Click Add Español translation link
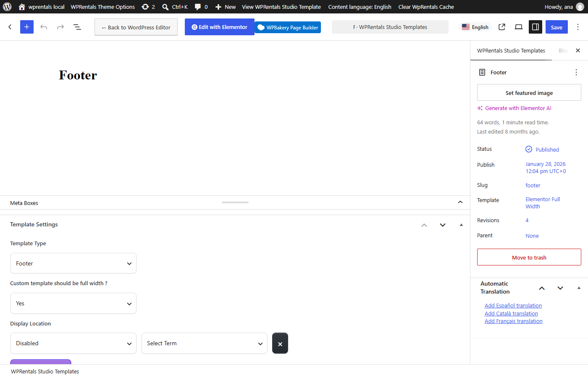This screenshot has width=588, height=378. pos(513,306)
